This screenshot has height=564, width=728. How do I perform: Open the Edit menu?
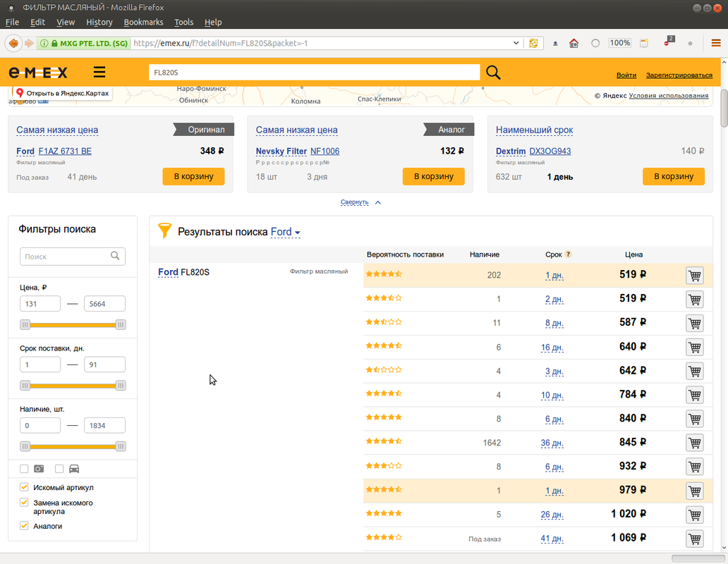pyautogui.click(x=37, y=23)
